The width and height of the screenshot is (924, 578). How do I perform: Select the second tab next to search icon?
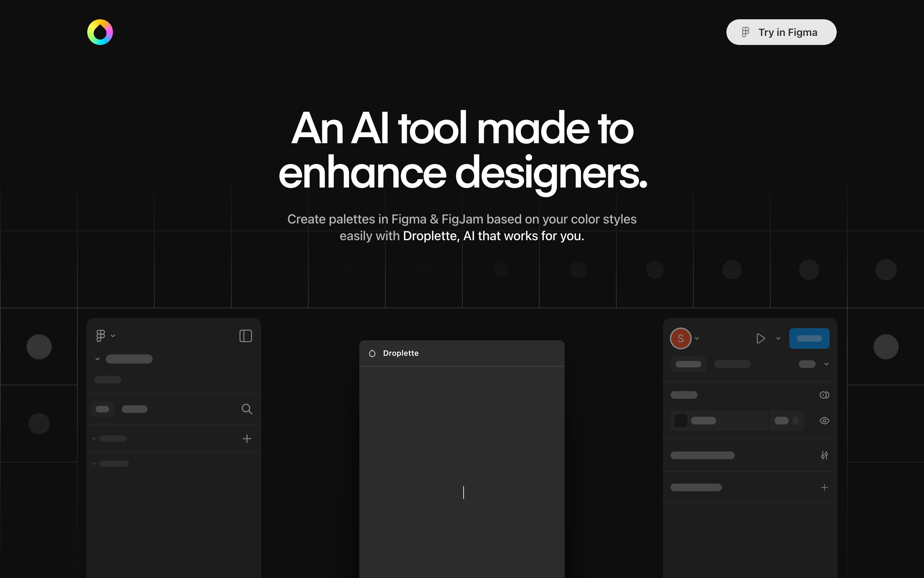coord(134,409)
